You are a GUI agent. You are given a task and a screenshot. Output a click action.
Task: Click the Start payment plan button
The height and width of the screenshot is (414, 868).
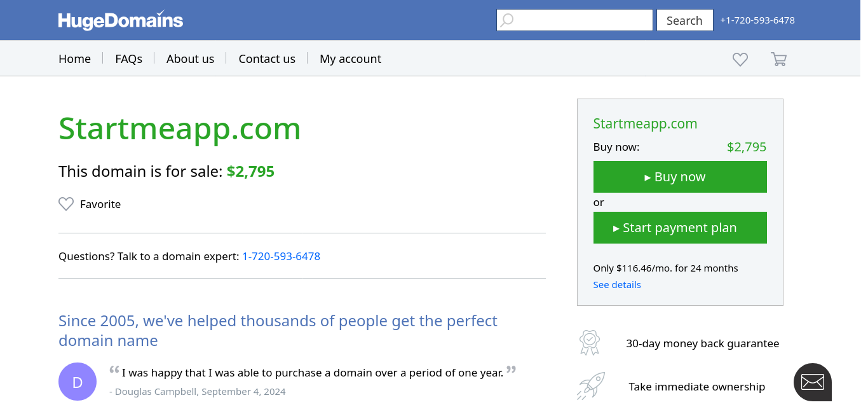[680, 228]
